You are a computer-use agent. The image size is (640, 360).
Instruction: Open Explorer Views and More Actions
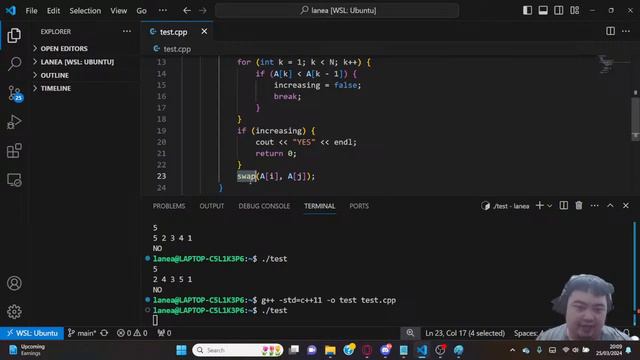tap(127, 31)
